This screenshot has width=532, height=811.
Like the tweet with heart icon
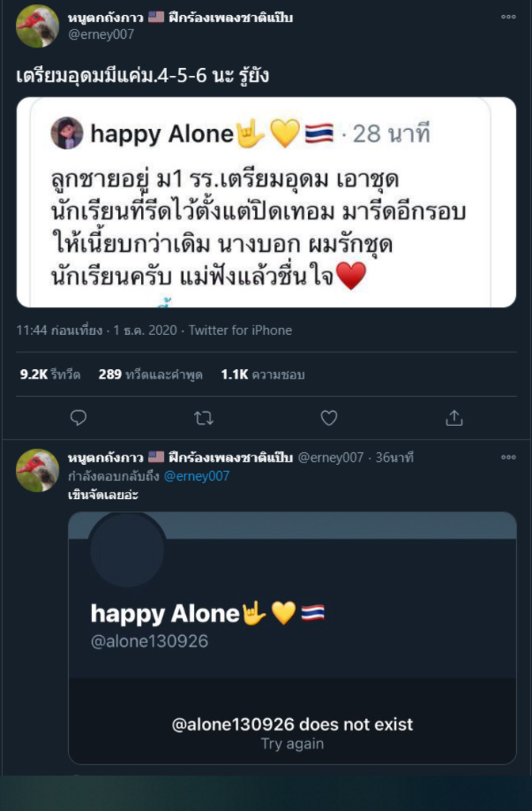click(329, 418)
